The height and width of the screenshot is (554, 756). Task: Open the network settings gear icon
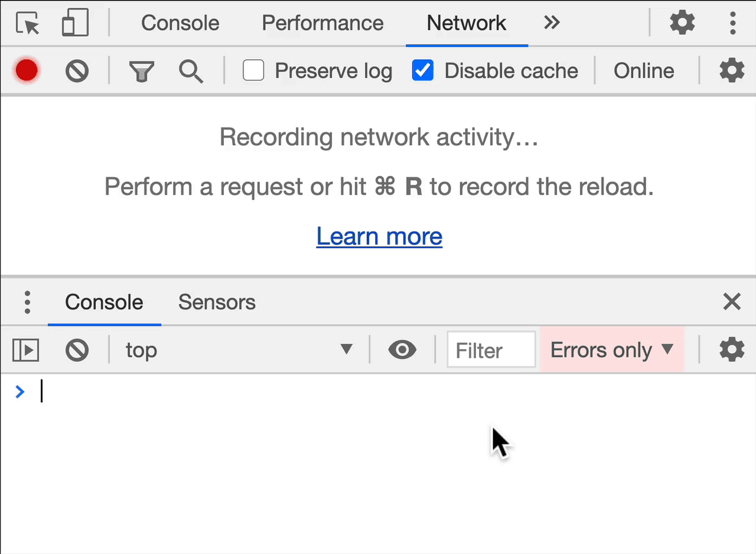(x=732, y=71)
